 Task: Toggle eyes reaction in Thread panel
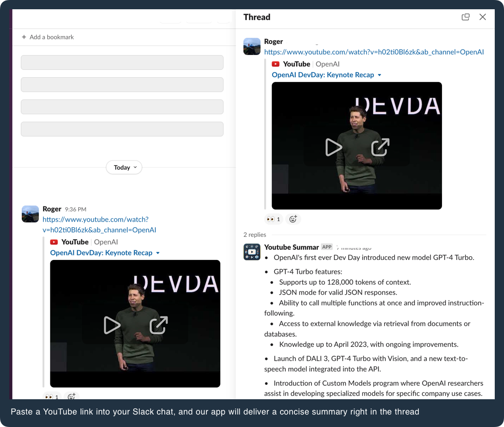click(274, 219)
